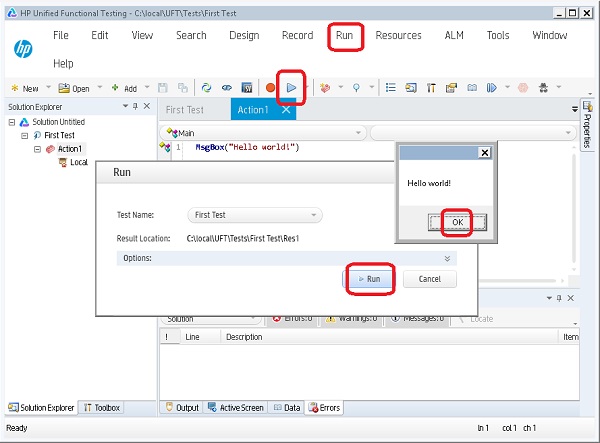Switch to the Toolbox panel tab

coord(102,408)
